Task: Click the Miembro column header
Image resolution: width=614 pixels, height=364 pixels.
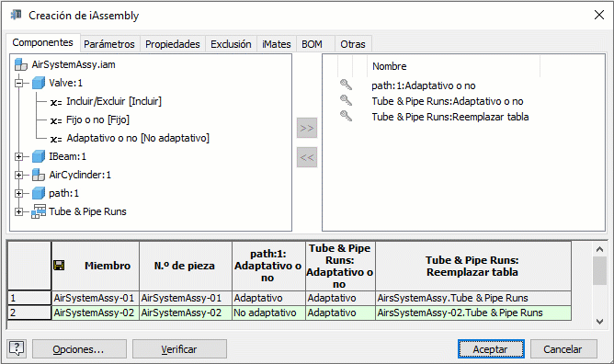Action: click(96, 266)
